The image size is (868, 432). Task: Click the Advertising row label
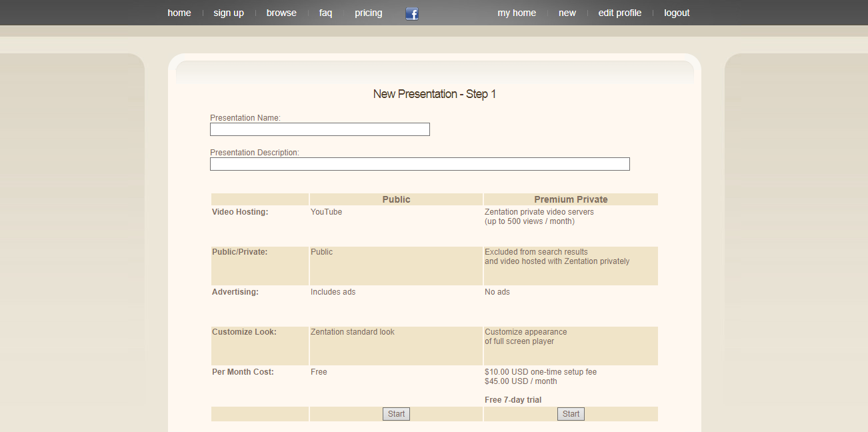tap(235, 292)
